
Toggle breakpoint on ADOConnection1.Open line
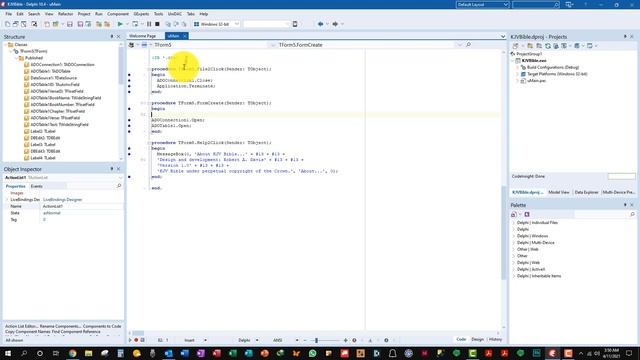coord(129,120)
